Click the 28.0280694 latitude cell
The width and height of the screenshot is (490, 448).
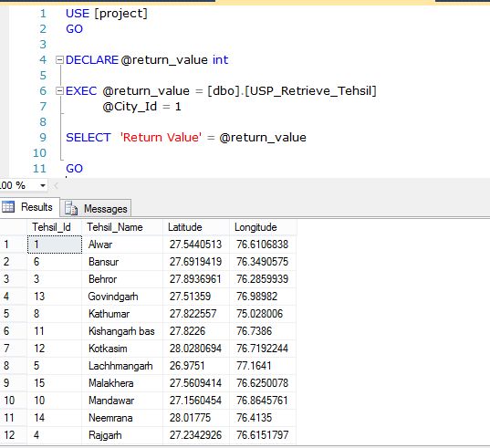pos(196,349)
